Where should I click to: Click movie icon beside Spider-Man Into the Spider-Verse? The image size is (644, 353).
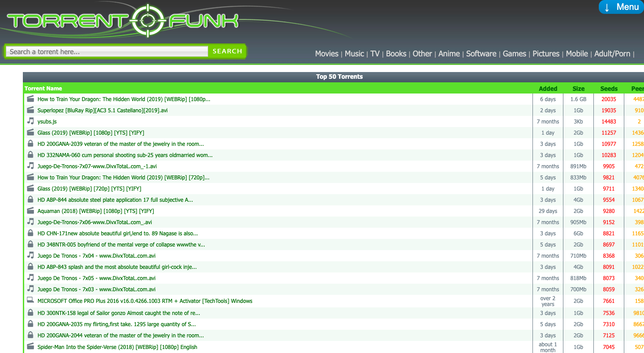30,347
